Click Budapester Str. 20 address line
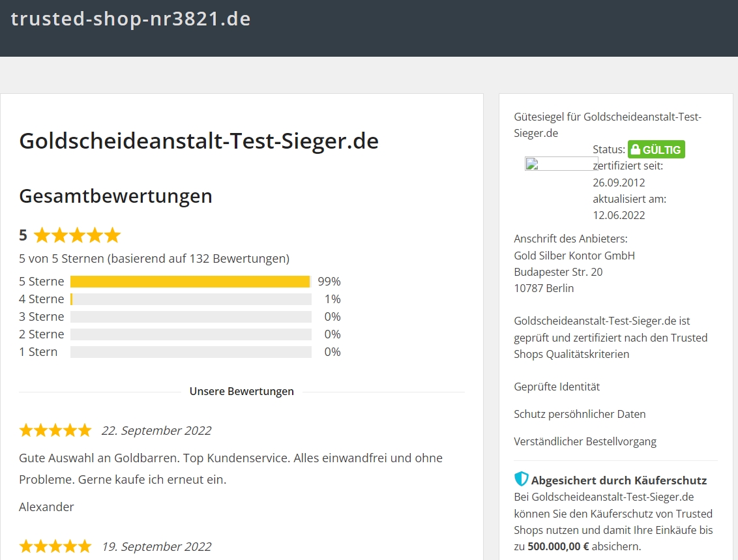This screenshot has width=738, height=560. point(558,272)
